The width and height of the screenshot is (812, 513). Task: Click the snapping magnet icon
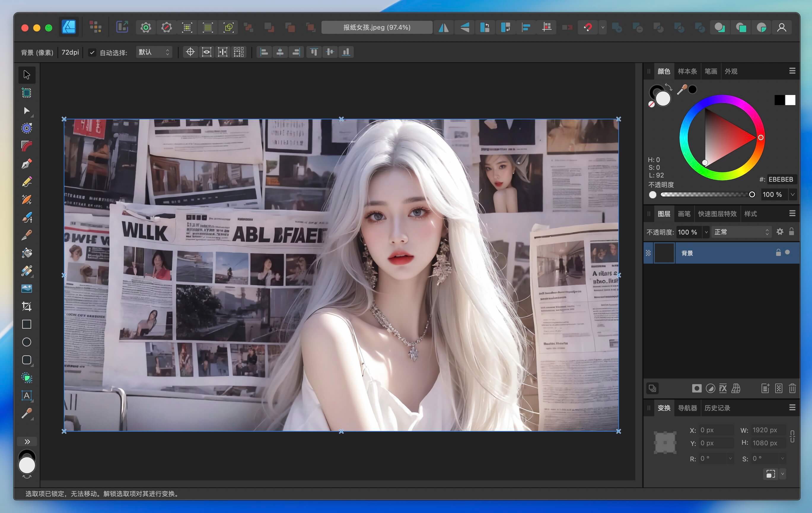[588, 27]
